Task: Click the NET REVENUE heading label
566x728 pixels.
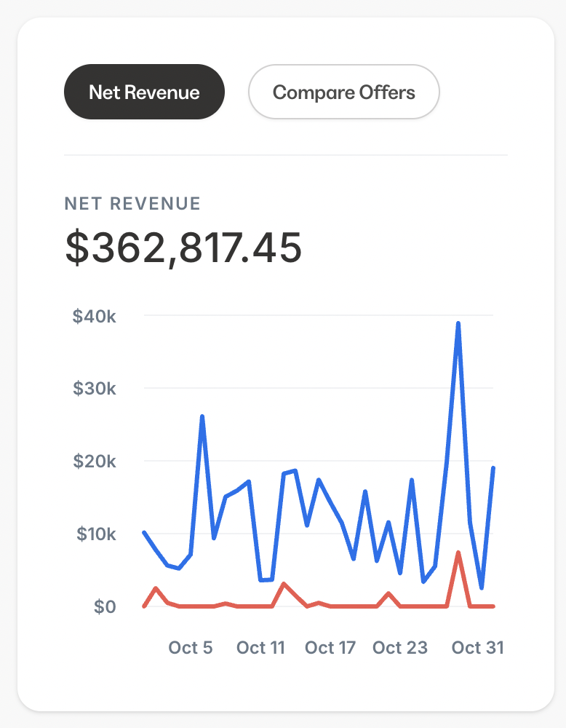Action: [x=132, y=204]
